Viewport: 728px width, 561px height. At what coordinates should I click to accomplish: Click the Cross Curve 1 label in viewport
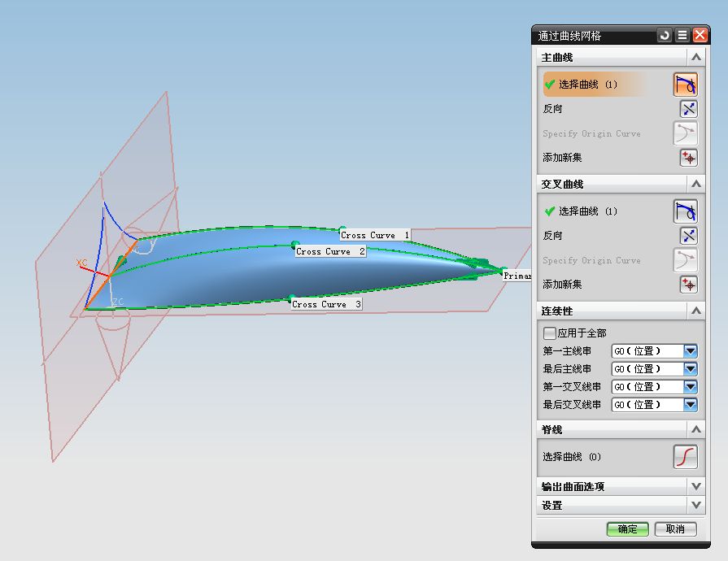coord(375,235)
